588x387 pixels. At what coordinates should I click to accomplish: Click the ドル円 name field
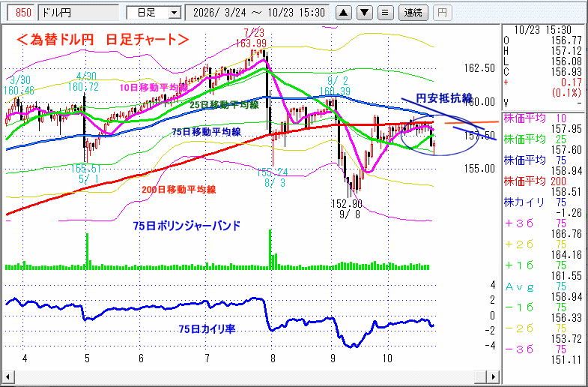79,13
